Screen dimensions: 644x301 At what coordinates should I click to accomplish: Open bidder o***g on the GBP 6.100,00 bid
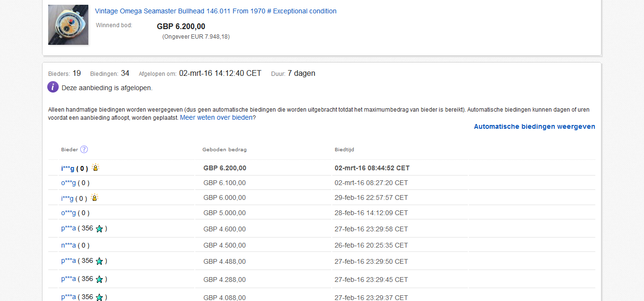click(x=68, y=183)
